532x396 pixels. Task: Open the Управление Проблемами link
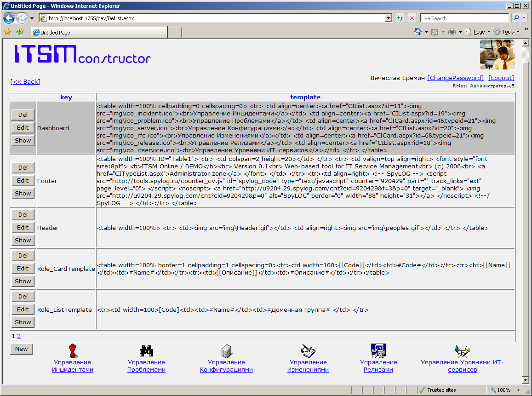146,366
